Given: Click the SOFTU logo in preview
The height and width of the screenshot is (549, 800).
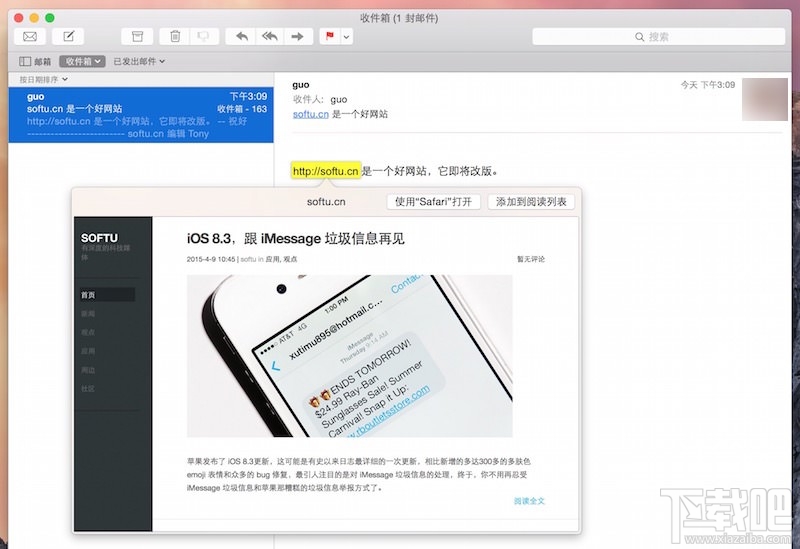Looking at the screenshot, I should 99,238.
